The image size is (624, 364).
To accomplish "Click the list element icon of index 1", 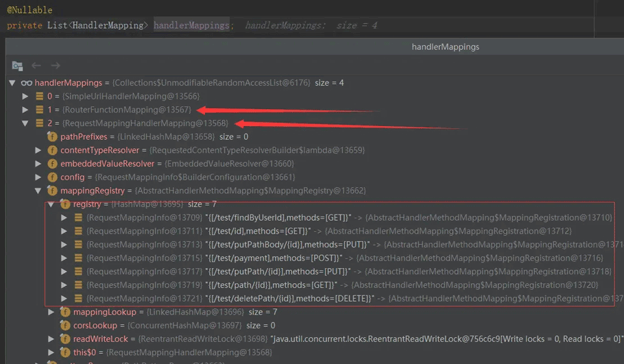I will (39, 110).
